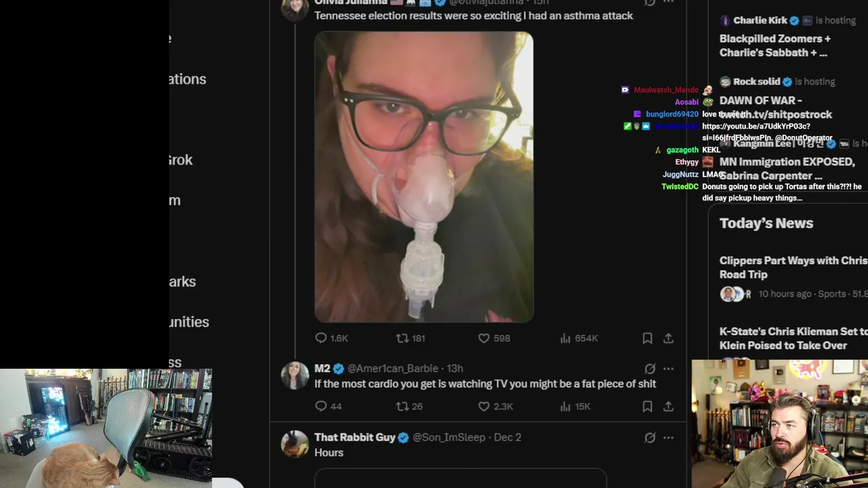Screen dimensions: 868x488
Task: Open M2's profile avatar
Action: 295,375
